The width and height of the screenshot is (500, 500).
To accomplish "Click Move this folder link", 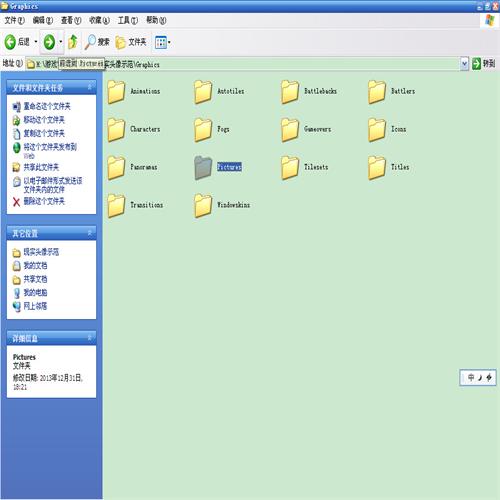I will [x=44, y=120].
